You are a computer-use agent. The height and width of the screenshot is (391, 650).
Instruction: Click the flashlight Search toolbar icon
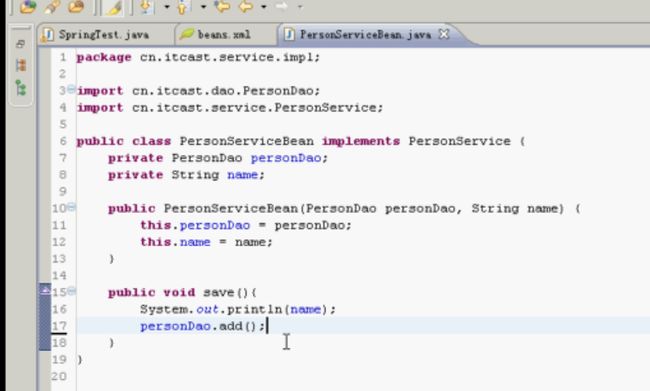point(52,6)
